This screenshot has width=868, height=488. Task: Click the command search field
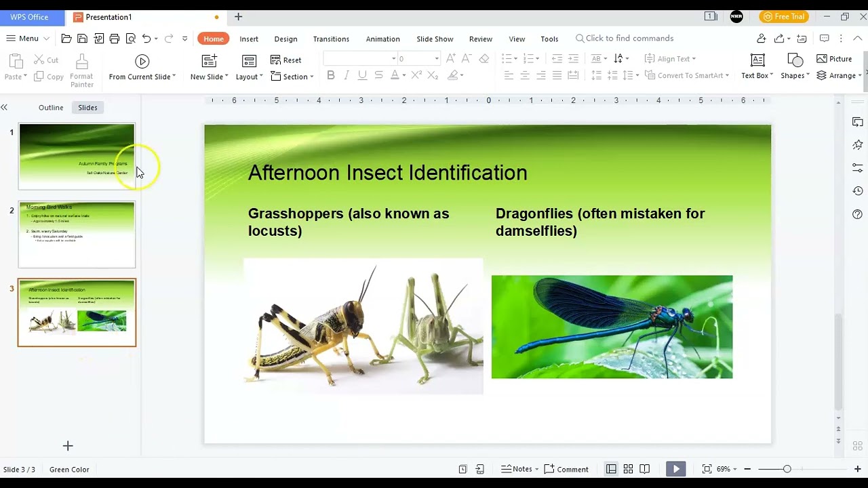(x=625, y=39)
